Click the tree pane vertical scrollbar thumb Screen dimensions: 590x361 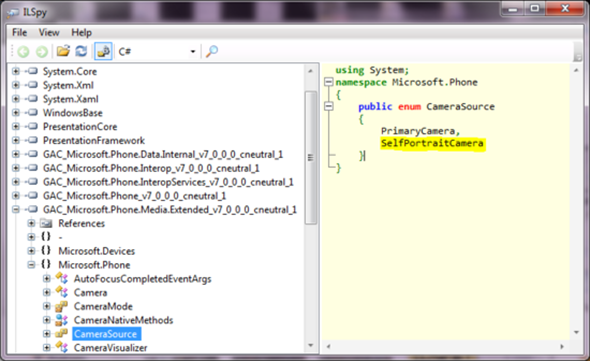point(310,157)
